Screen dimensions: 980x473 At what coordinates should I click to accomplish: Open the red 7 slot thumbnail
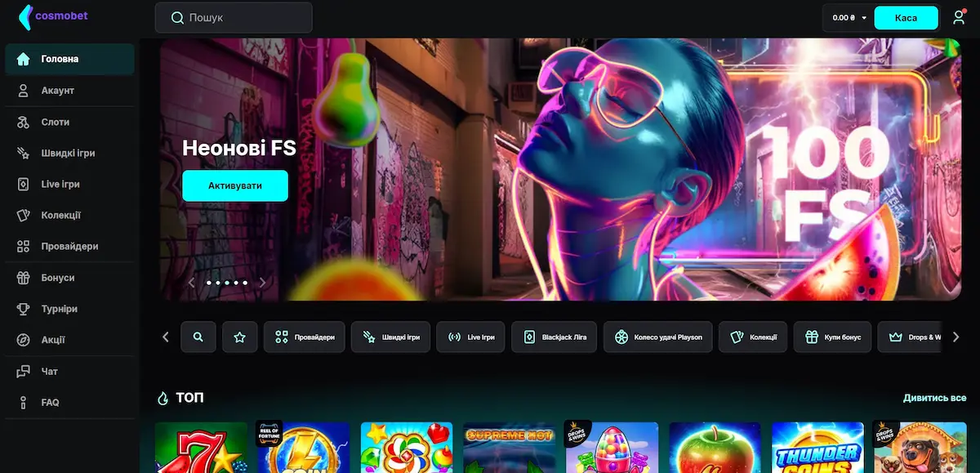coord(201,448)
